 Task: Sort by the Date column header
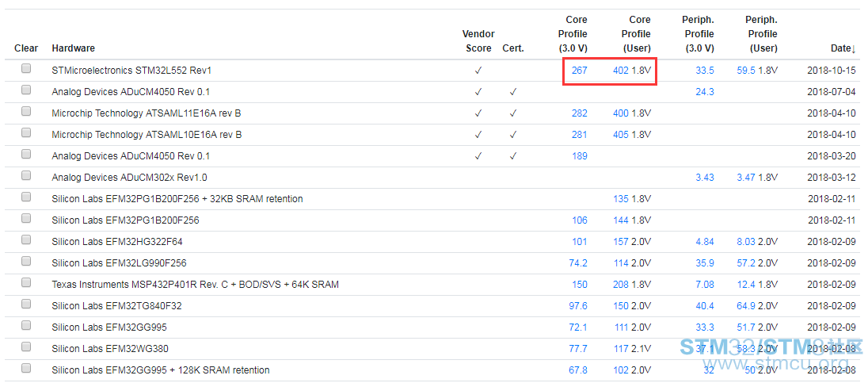(x=843, y=48)
